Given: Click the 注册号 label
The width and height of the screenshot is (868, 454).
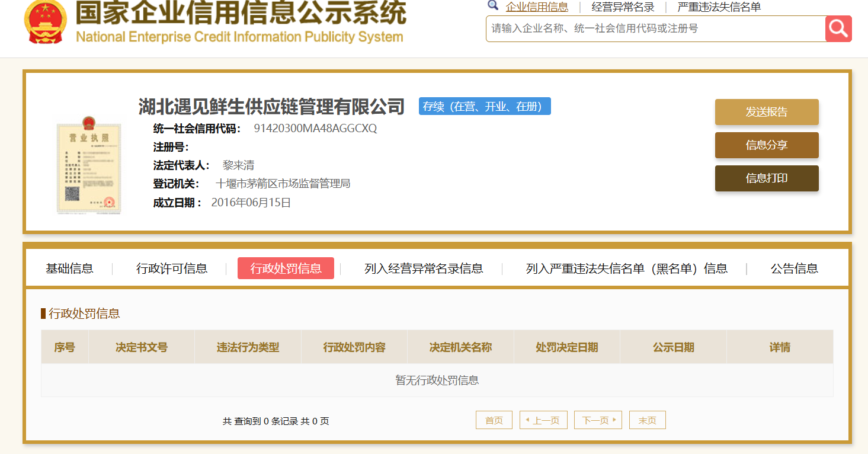Looking at the screenshot, I should [x=171, y=147].
